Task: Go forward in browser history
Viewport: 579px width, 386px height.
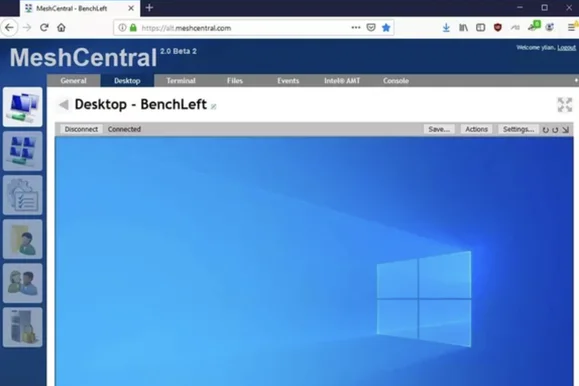Action: point(27,28)
